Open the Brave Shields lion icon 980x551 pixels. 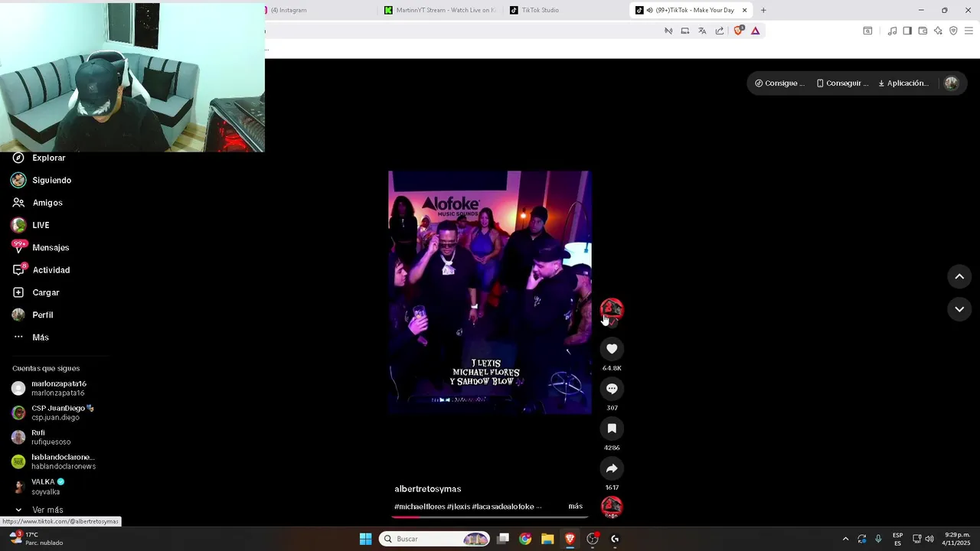pos(738,31)
